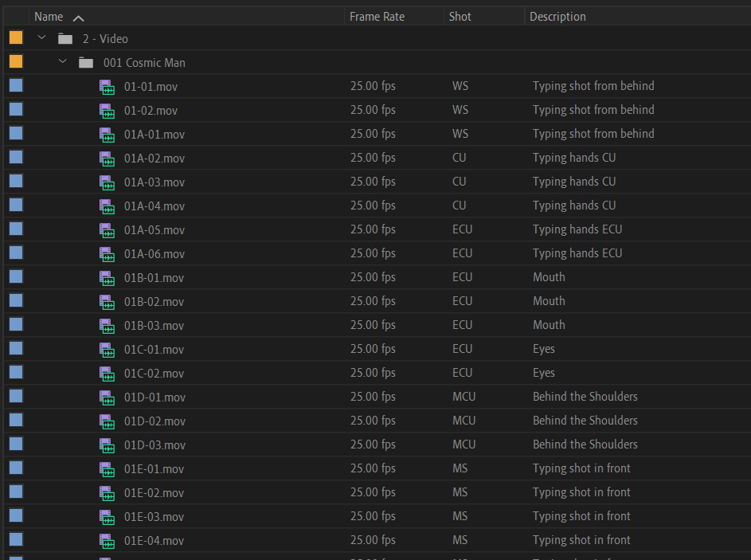Screen dimensions: 751x560
Task: Sort by the Frame Rate column header
Action: 377,17
